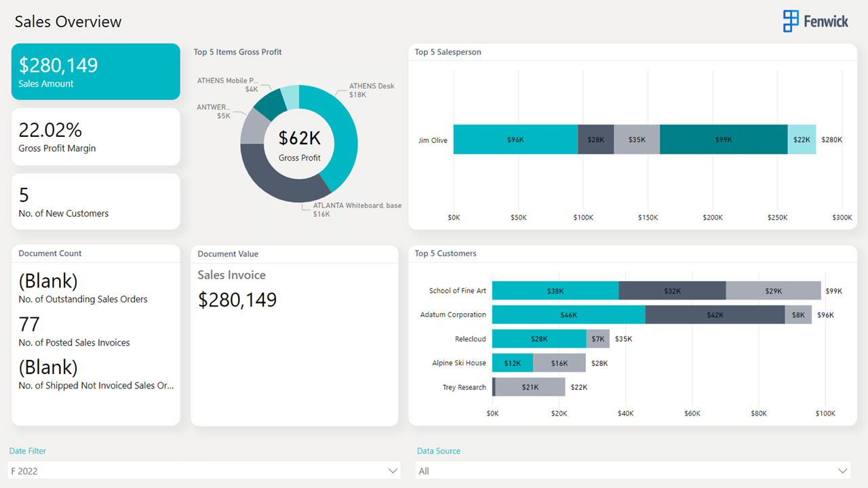Screen dimensions: 868x488
Task: Expand the Date Filter dropdown chevron
Action: coord(393,470)
